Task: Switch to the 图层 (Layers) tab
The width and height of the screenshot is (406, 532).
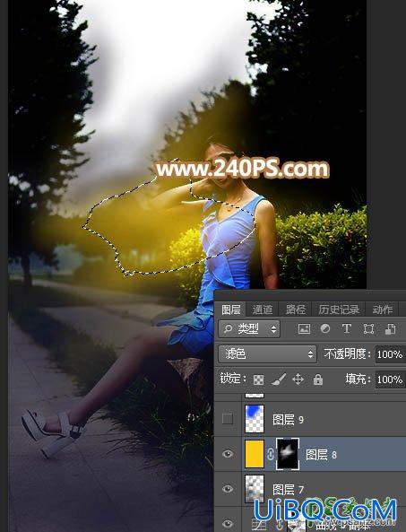Action: click(231, 310)
